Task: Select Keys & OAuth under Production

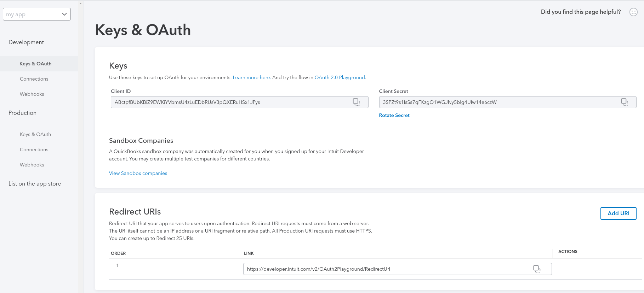Action: coord(35,134)
